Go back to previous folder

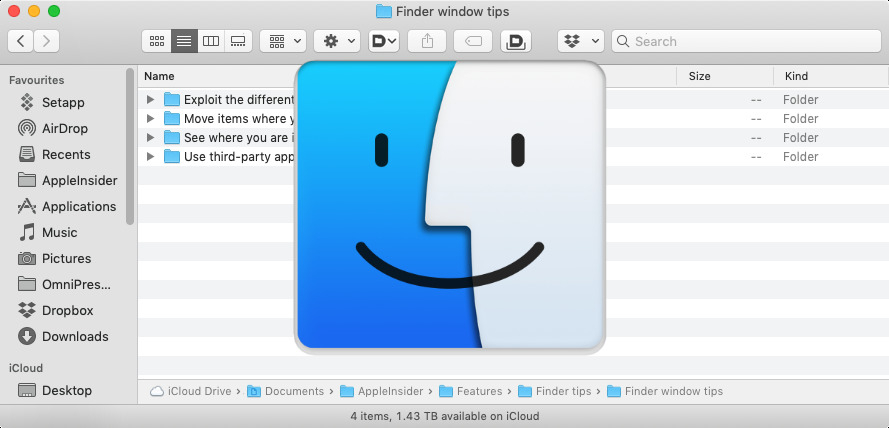21,41
